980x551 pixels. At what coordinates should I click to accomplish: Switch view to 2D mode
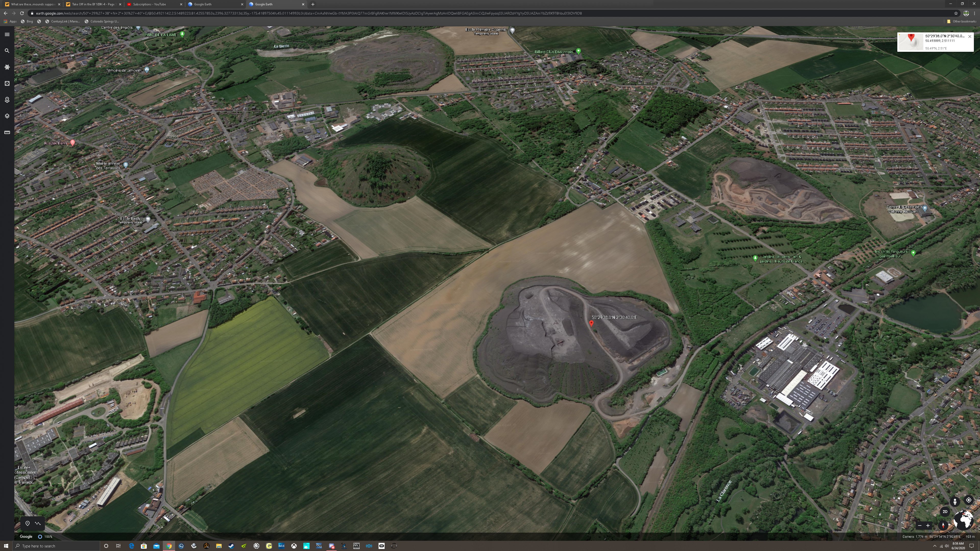point(945,511)
